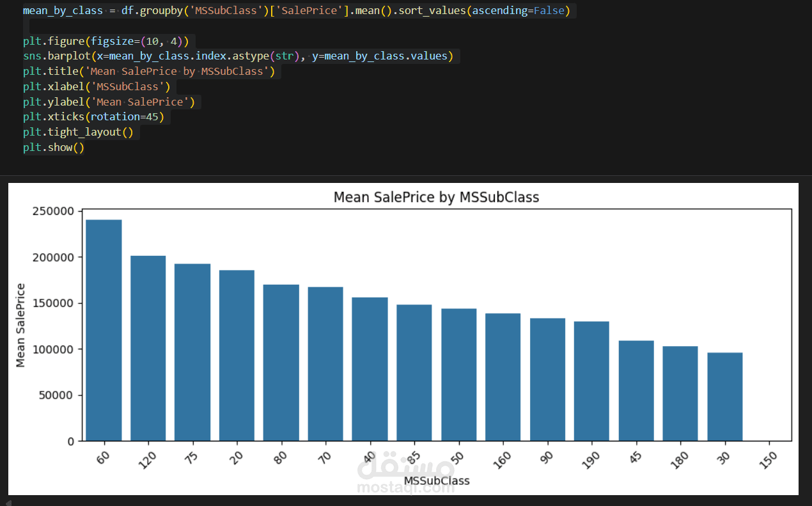Click the bar for MSSubClass 120

148,349
